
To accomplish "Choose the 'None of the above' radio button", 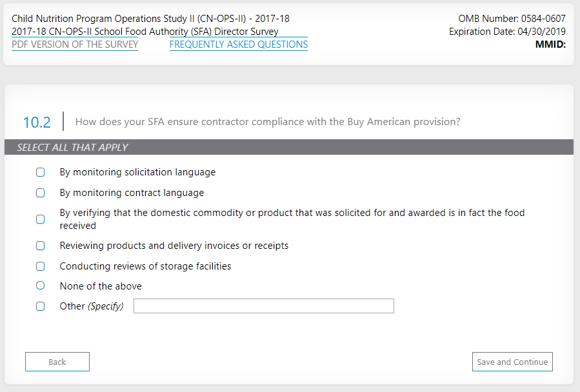I will pos(41,286).
